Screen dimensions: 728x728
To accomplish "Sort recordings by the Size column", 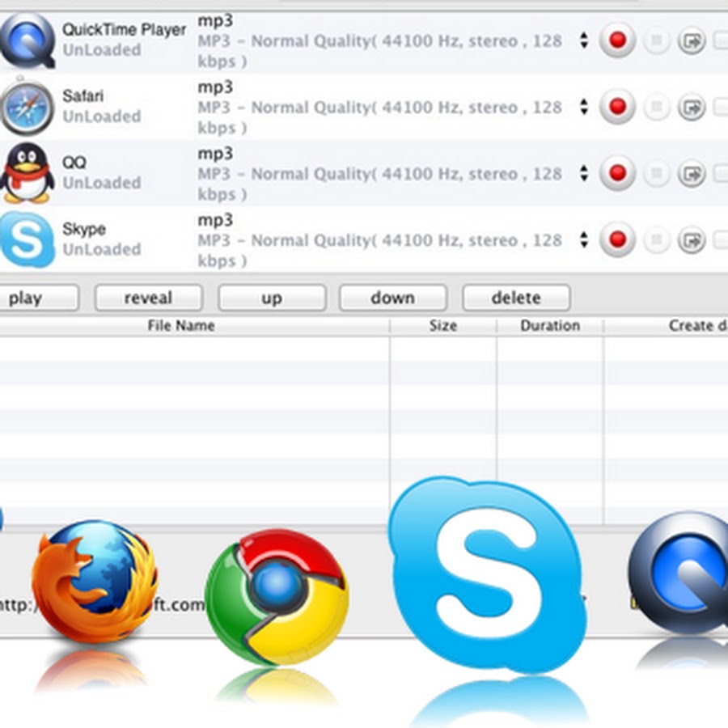I will (443, 326).
